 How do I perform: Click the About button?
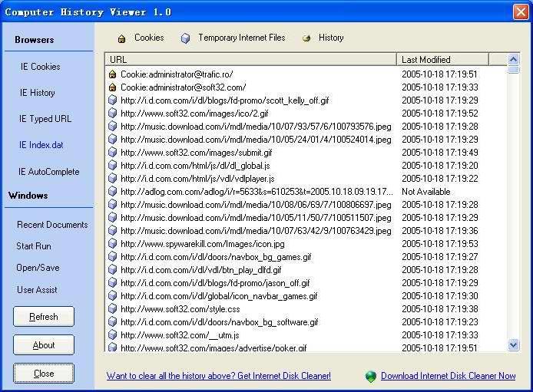[x=44, y=345]
